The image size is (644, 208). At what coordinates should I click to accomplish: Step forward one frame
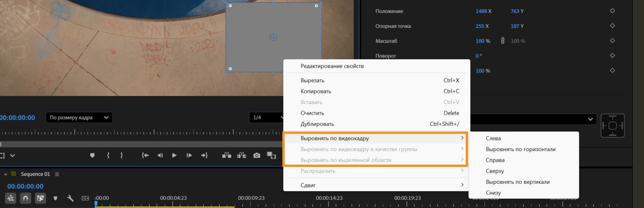pos(189,155)
